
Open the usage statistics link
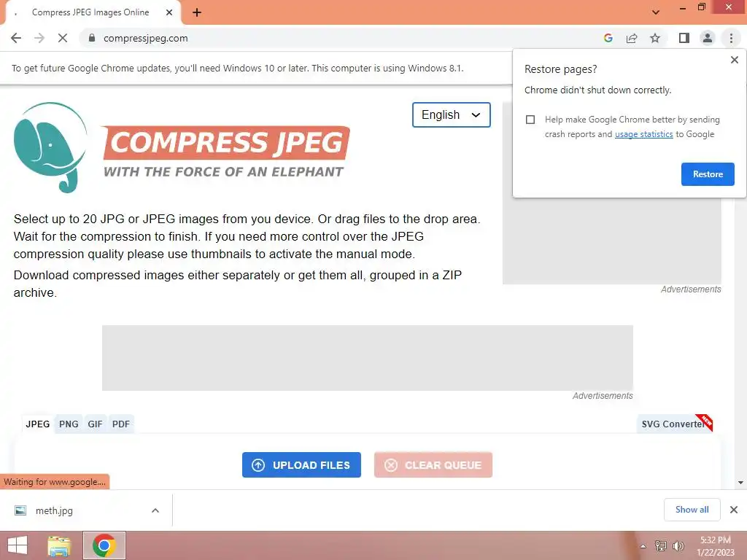point(643,134)
